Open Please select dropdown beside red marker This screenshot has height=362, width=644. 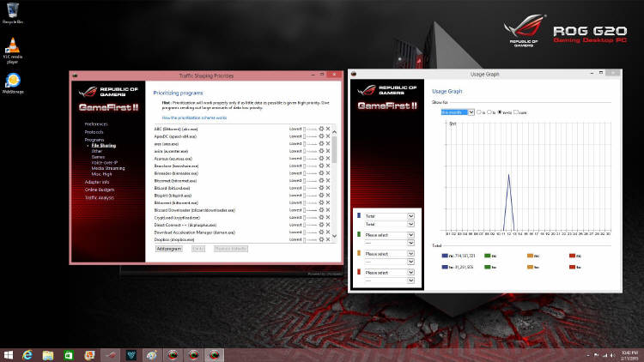coord(389,273)
